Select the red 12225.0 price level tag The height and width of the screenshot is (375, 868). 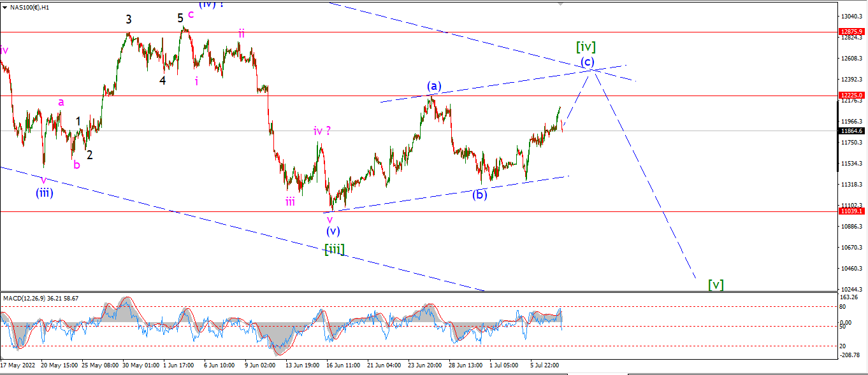coord(851,96)
